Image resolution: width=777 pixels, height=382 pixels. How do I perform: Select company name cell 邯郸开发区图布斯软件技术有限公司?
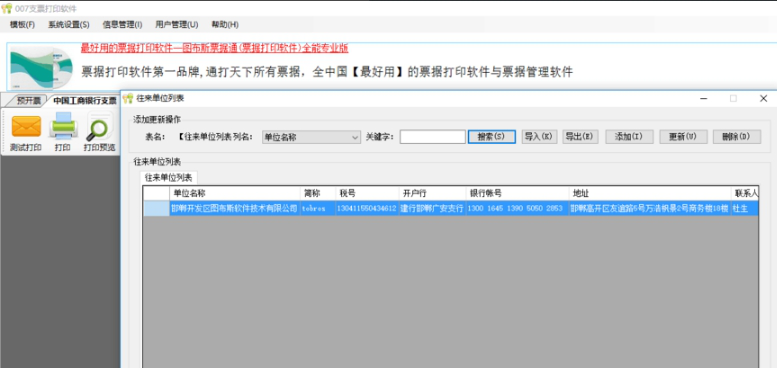[x=234, y=209]
